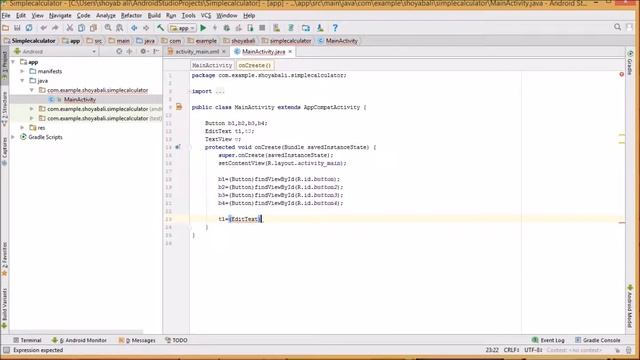This screenshot has width=640, height=360.
Task: Click the Open folder toolbar icon
Action: pyautogui.click(x=6, y=28)
